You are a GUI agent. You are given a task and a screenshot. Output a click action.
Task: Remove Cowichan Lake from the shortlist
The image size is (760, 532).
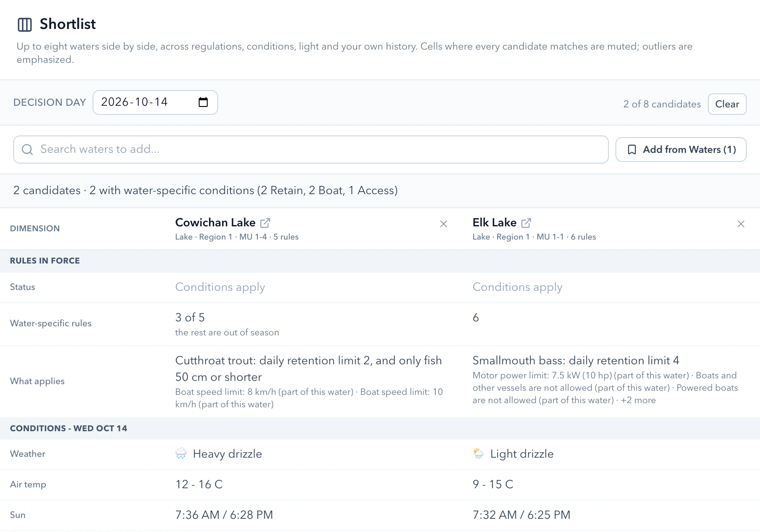pos(444,224)
